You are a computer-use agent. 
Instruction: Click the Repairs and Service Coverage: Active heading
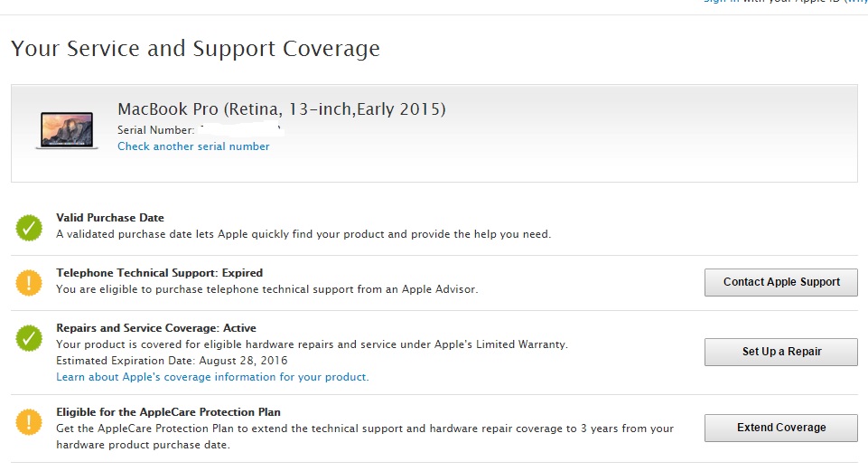point(156,328)
